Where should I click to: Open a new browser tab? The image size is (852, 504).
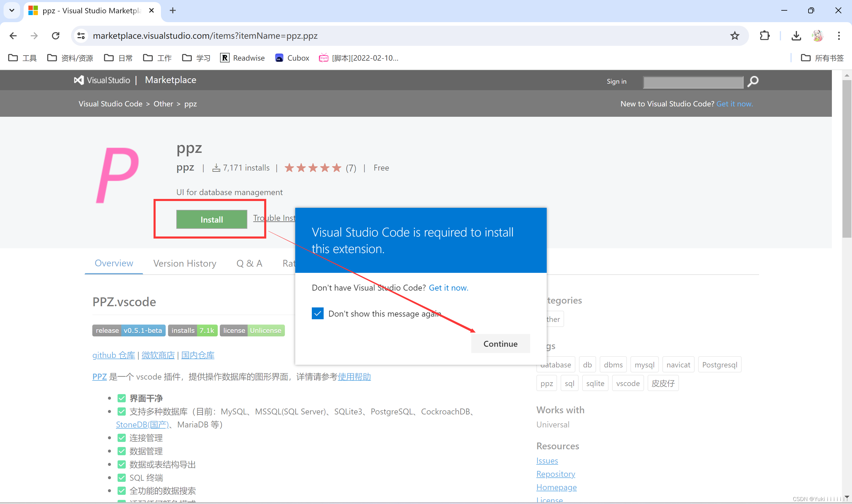tap(173, 11)
